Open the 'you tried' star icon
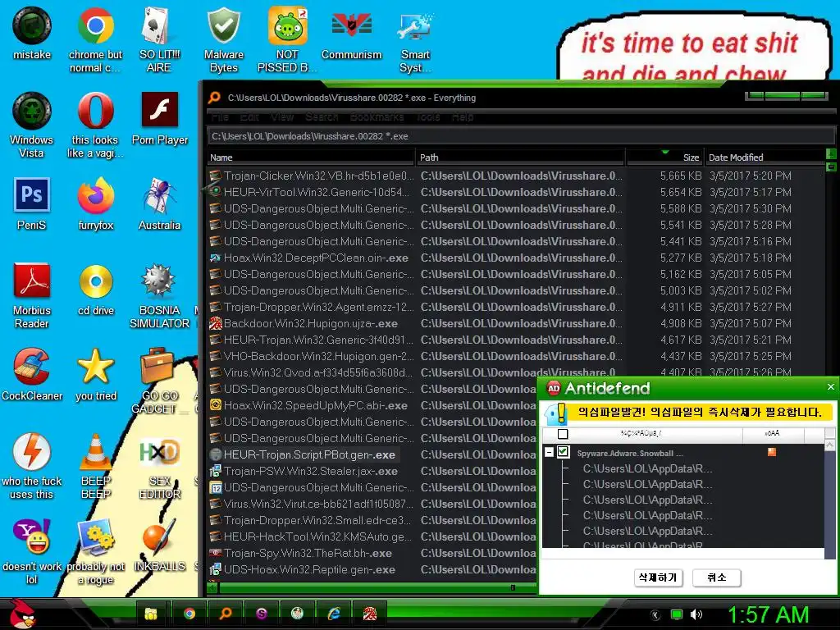 click(95, 374)
